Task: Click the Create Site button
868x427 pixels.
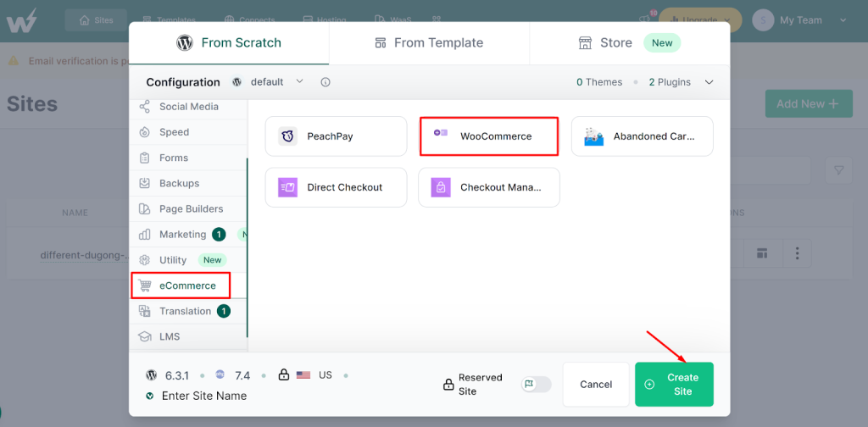Action: click(x=674, y=385)
